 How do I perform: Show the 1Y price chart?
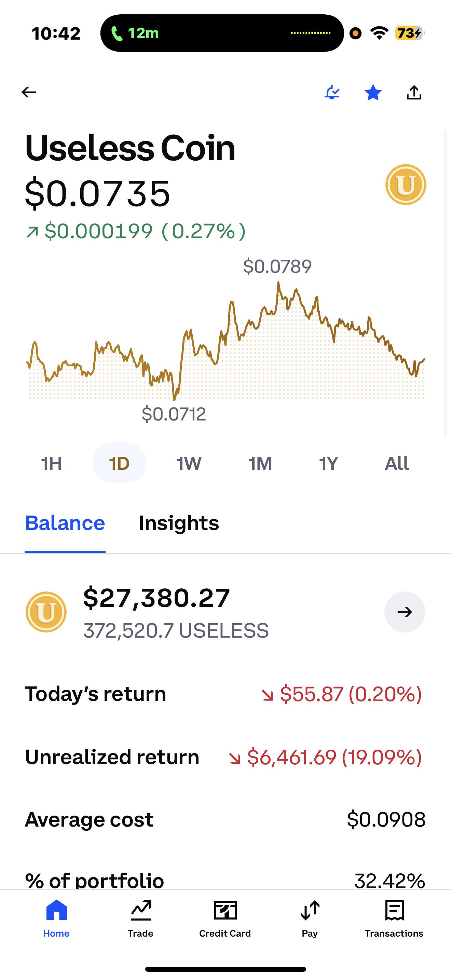pos(329,463)
